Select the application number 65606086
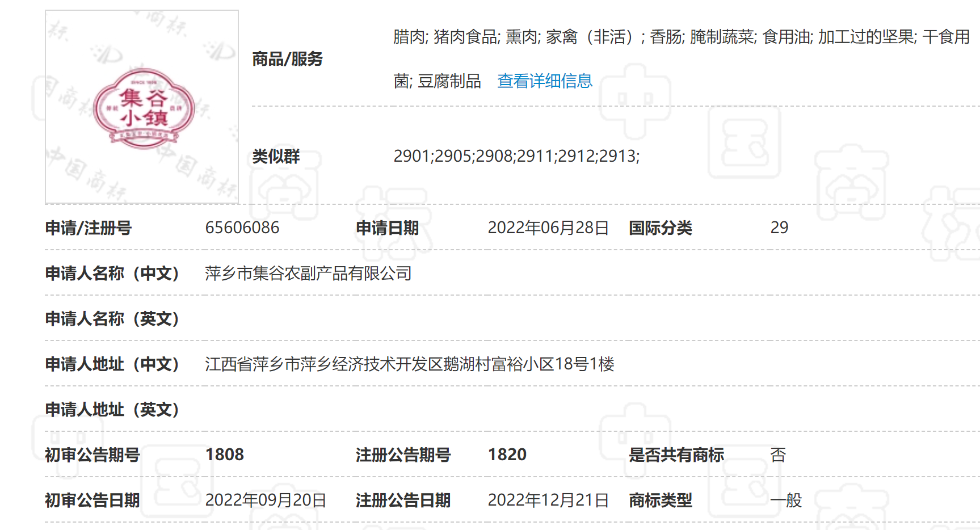The image size is (980, 530). point(243,228)
